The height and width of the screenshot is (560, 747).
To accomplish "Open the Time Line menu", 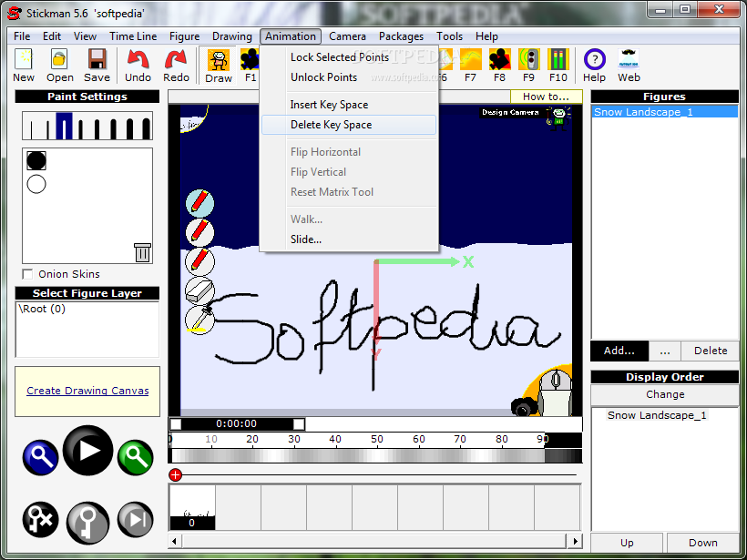I will point(133,36).
